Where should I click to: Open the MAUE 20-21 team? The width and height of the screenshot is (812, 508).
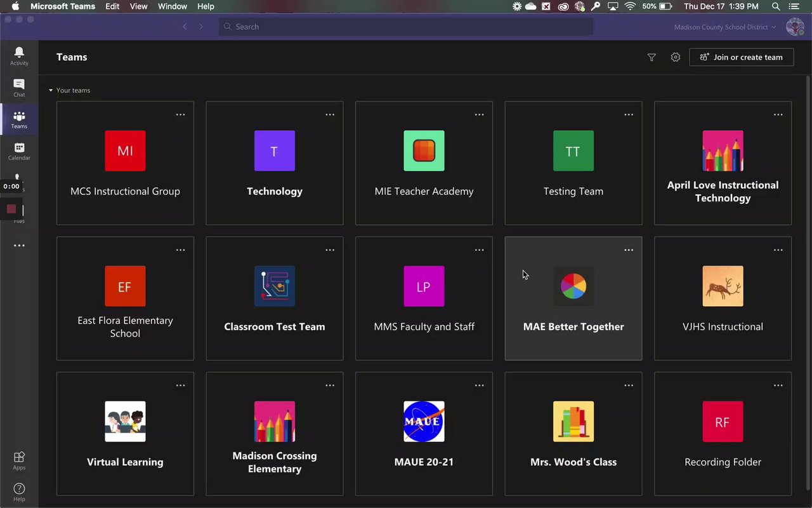pyautogui.click(x=424, y=434)
